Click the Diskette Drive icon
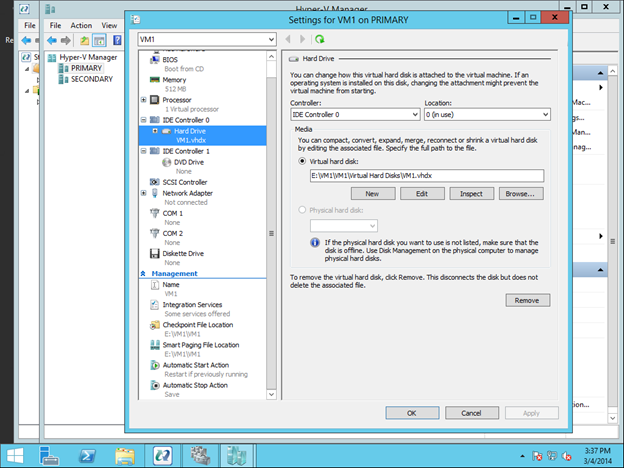The height and width of the screenshot is (468, 624). [154, 253]
